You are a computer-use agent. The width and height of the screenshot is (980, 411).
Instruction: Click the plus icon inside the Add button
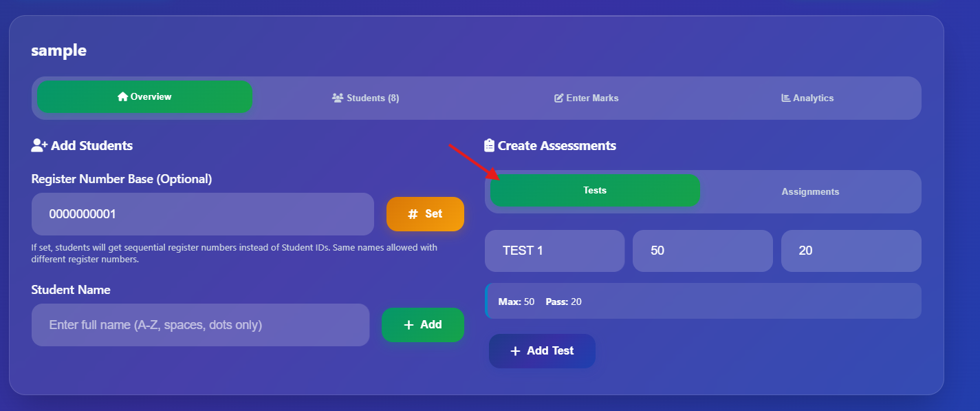point(409,324)
